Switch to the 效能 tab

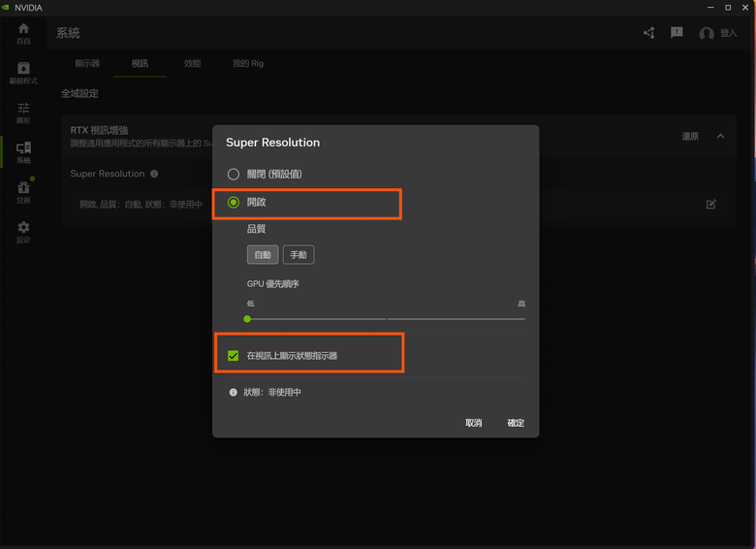point(192,63)
